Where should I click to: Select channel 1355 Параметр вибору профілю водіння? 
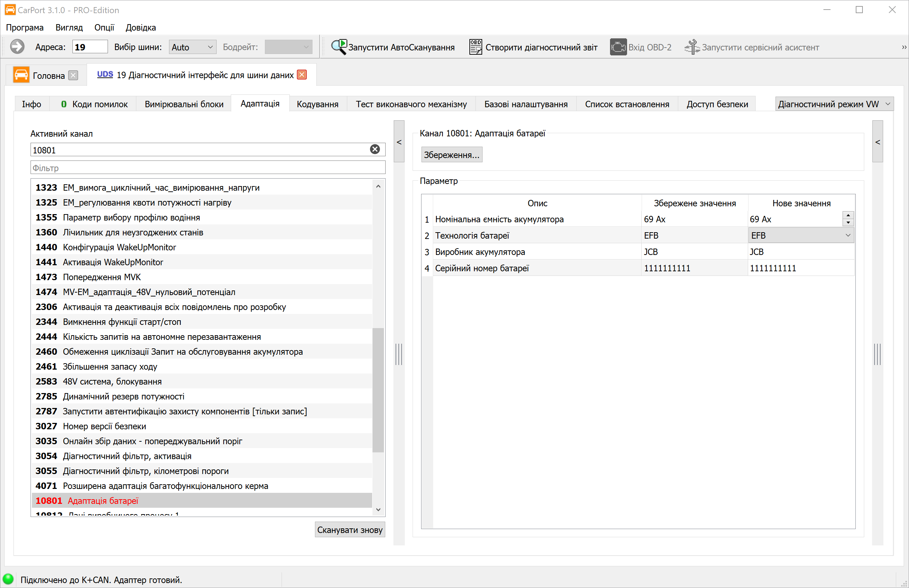click(202, 217)
